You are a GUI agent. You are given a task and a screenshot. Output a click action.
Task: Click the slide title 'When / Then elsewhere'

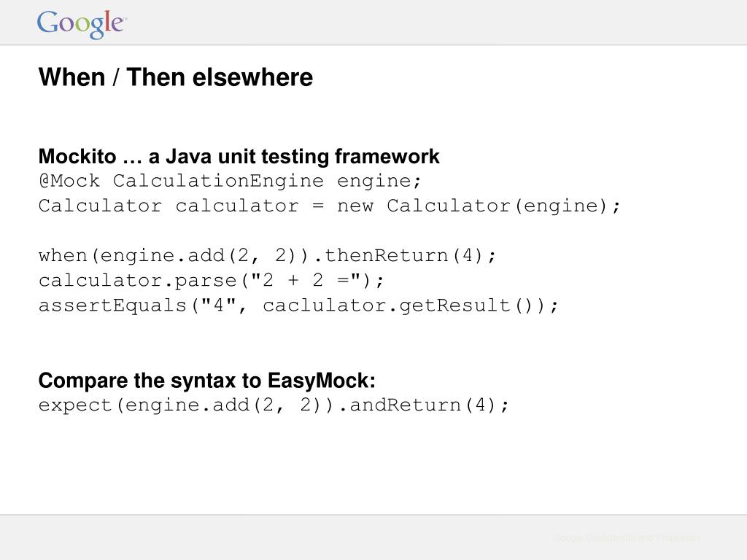tap(176, 77)
